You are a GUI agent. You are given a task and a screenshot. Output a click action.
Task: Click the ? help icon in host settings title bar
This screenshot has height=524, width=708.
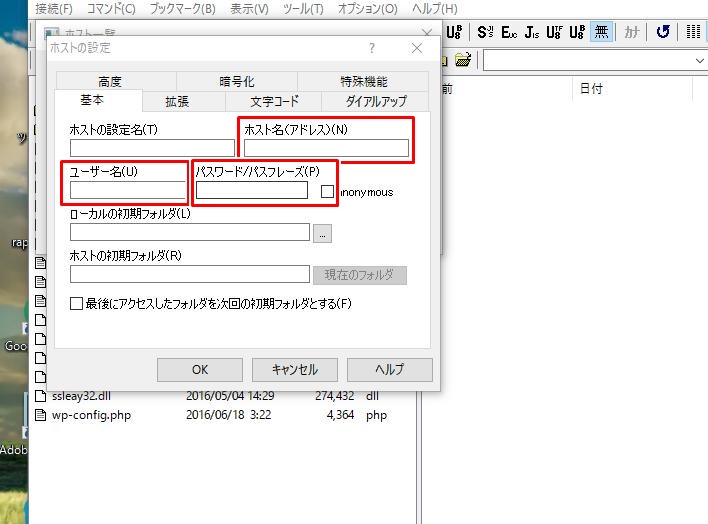pyautogui.click(x=372, y=48)
